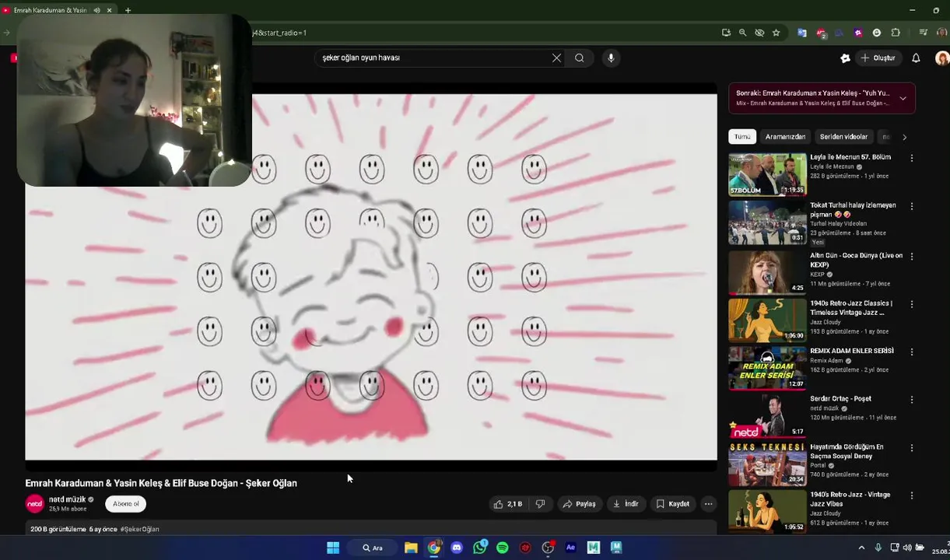950x560 pixels.
Task: Open netd müzik channel avatar
Action: [35, 504]
